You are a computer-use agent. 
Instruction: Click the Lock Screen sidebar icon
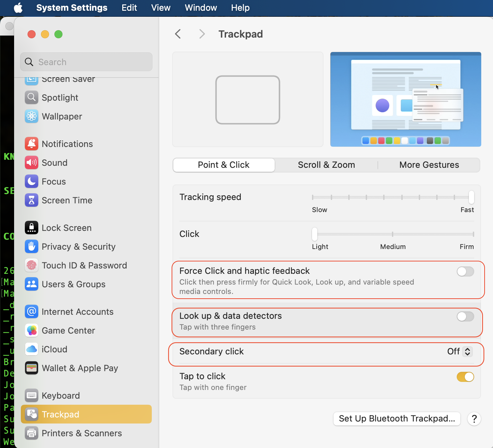point(32,228)
